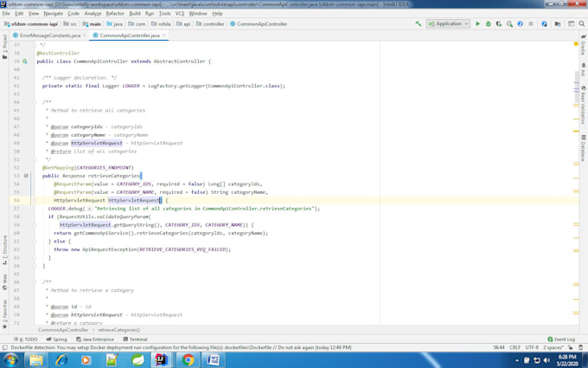The image size is (588, 368).
Task: Open the File menu
Action: point(6,14)
